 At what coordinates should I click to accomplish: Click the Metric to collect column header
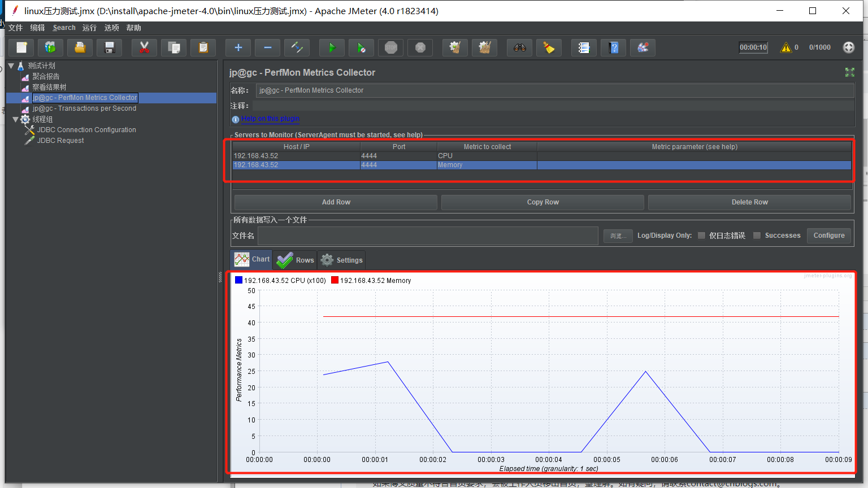pyautogui.click(x=487, y=147)
